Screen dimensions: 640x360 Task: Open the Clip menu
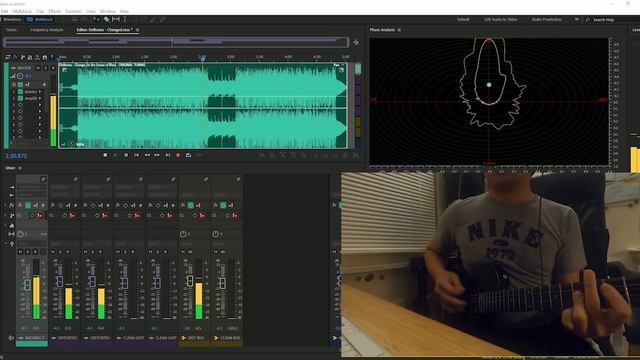pos(40,11)
